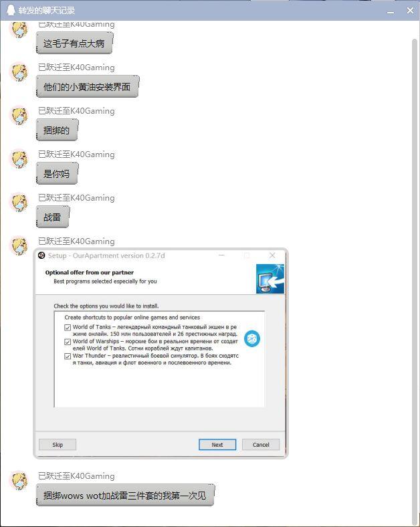This screenshot has height=527, width=420.
Task: Click the setup installer computer icon
Action: tap(270, 279)
